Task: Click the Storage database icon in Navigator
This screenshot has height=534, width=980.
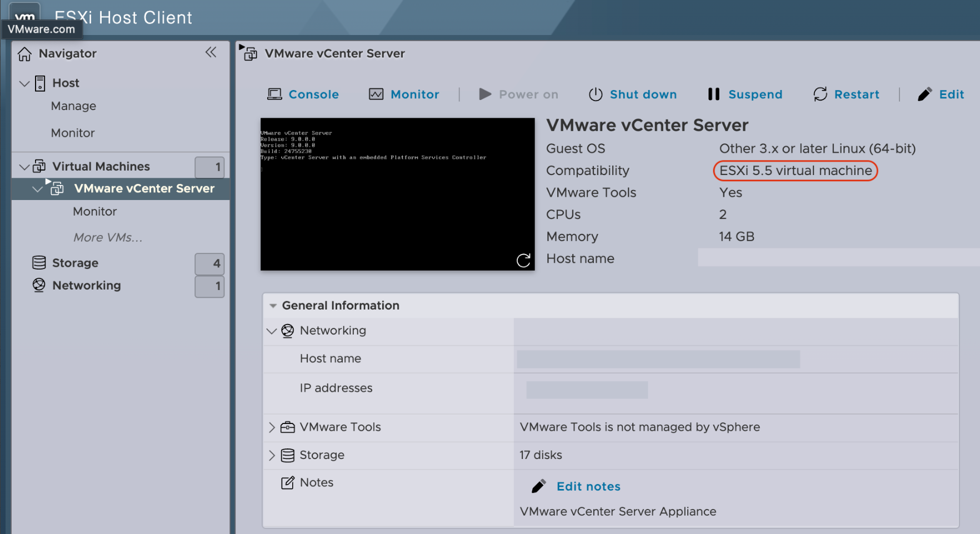Action: (x=39, y=262)
